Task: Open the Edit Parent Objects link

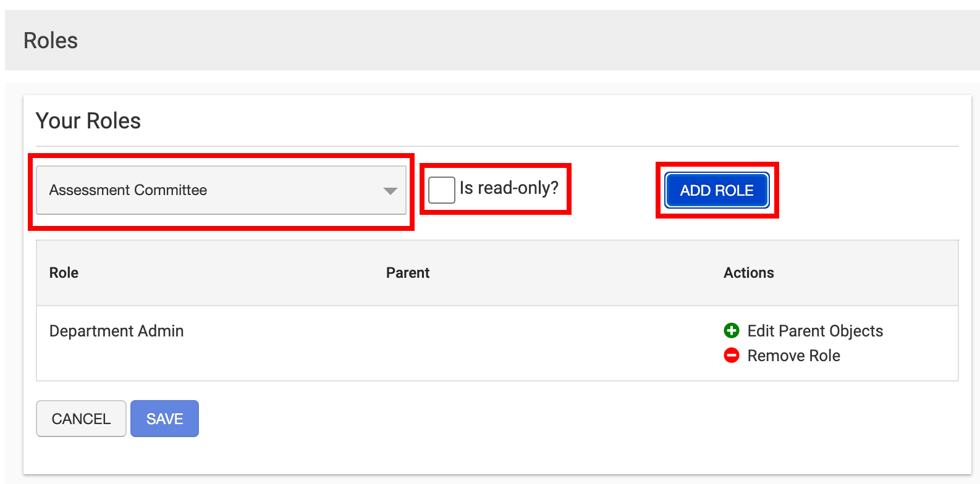Action: (x=814, y=331)
